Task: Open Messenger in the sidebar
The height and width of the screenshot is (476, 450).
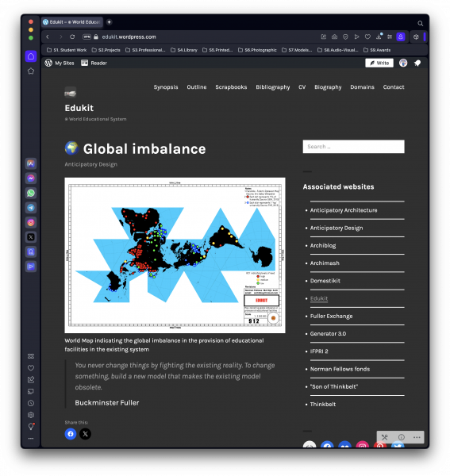Action: pos(31,178)
